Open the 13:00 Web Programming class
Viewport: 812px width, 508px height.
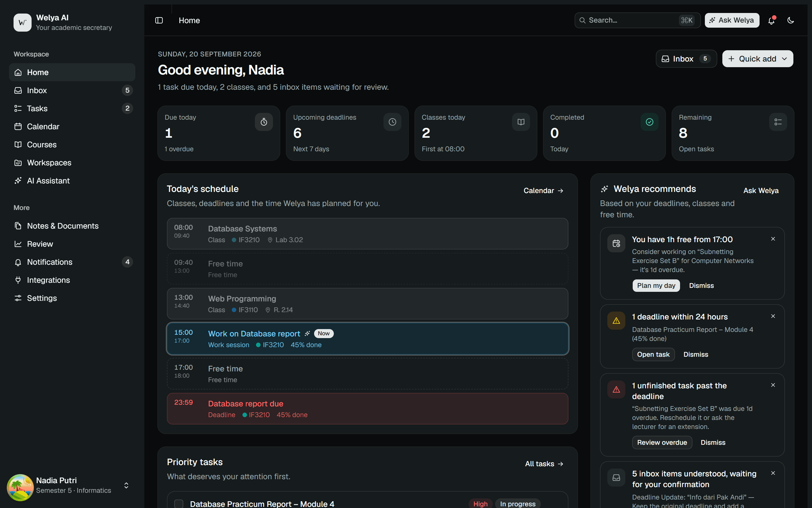point(367,304)
